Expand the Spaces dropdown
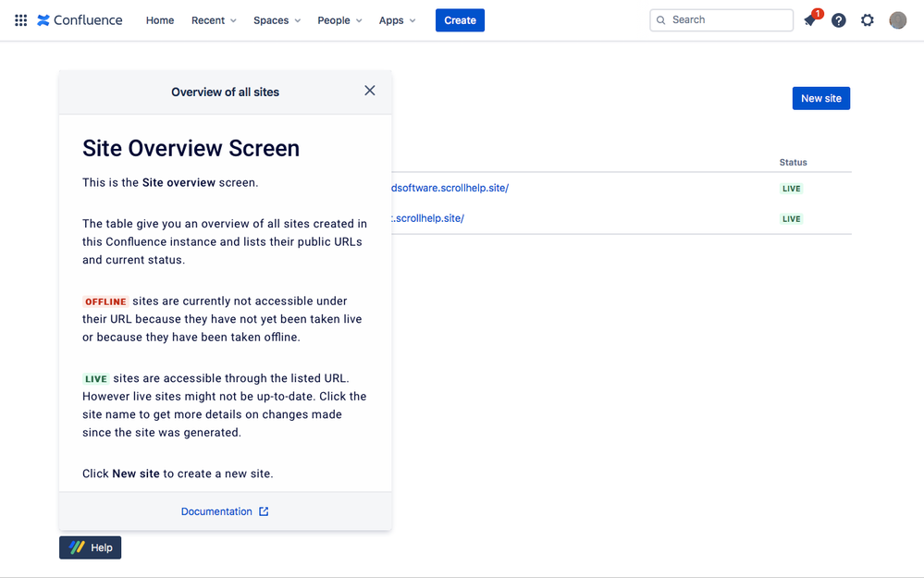924x578 pixels. [277, 20]
